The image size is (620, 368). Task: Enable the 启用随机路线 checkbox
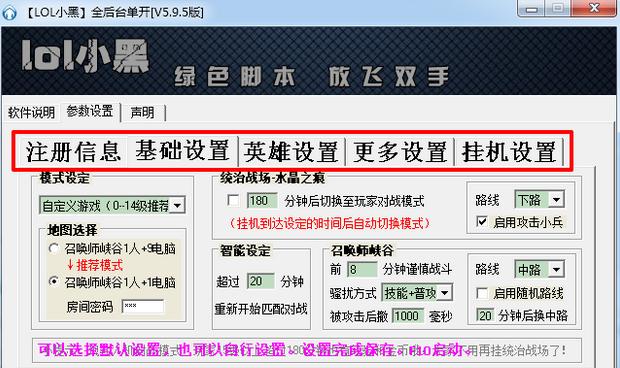[x=482, y=293]
